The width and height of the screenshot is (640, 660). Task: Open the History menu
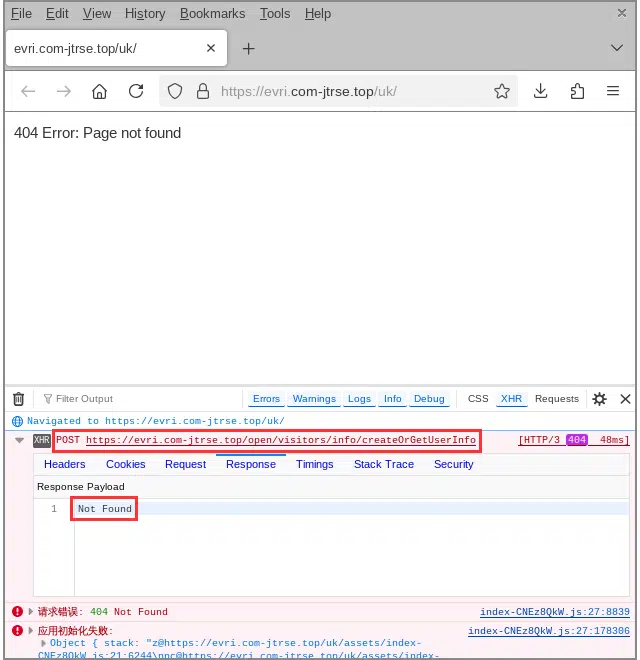[x=145, y=13]
